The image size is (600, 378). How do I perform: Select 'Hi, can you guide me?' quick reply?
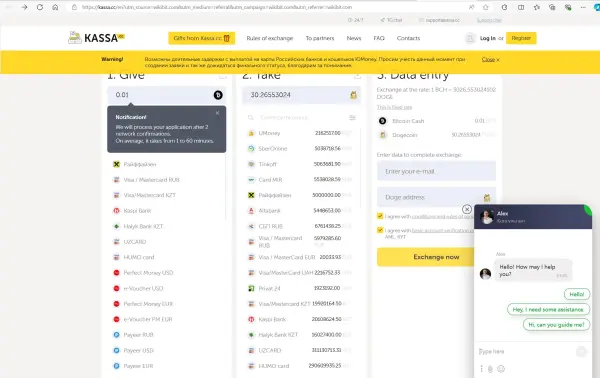point(556,324)
